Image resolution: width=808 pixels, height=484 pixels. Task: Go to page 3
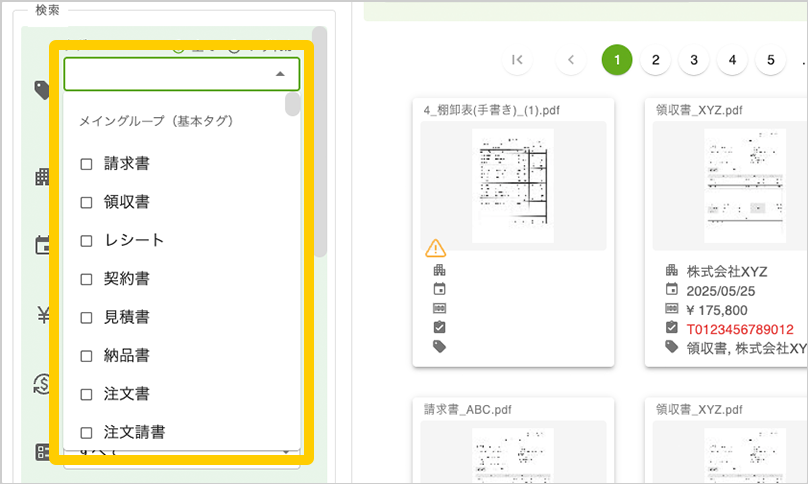click(x=694, y=60)
